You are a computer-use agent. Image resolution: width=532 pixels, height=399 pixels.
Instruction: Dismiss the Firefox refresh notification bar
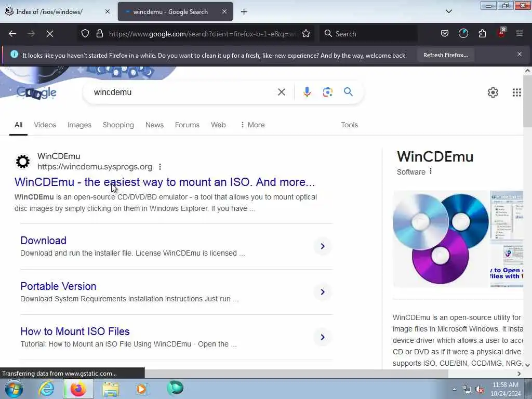[520, 54]
